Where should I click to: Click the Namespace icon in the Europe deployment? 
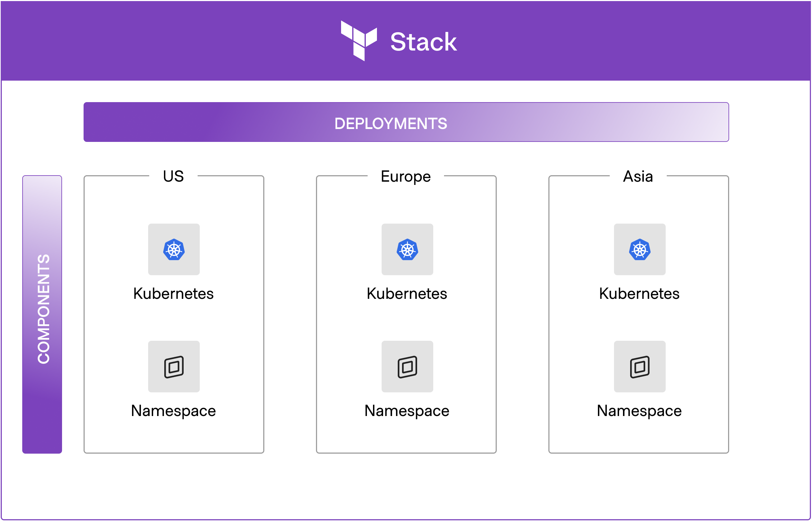pyautogui.click(x=407, y=366)
